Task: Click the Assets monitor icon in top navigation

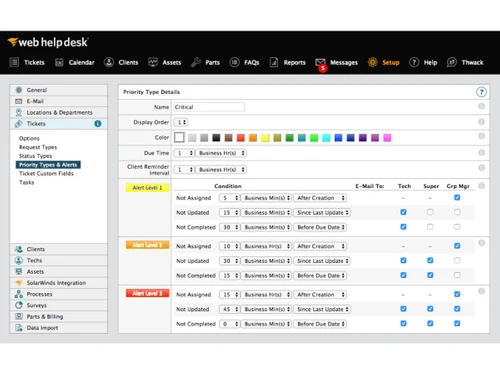Action: pyautogui.click(x=153, y=62)
